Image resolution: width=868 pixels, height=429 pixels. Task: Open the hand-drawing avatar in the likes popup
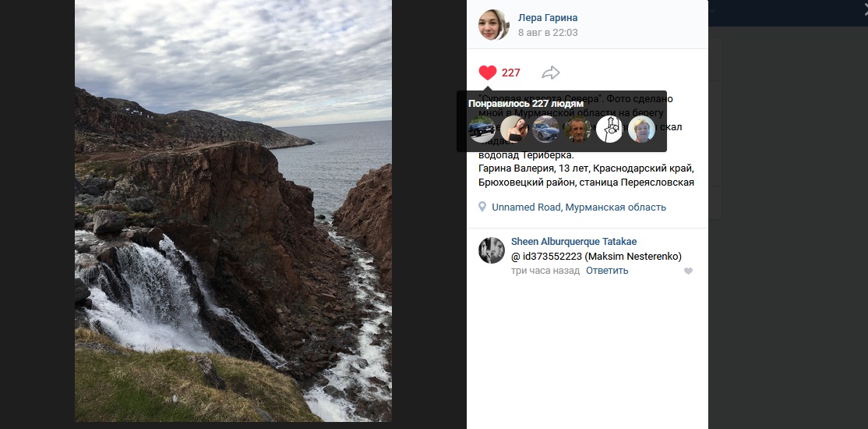609,129
